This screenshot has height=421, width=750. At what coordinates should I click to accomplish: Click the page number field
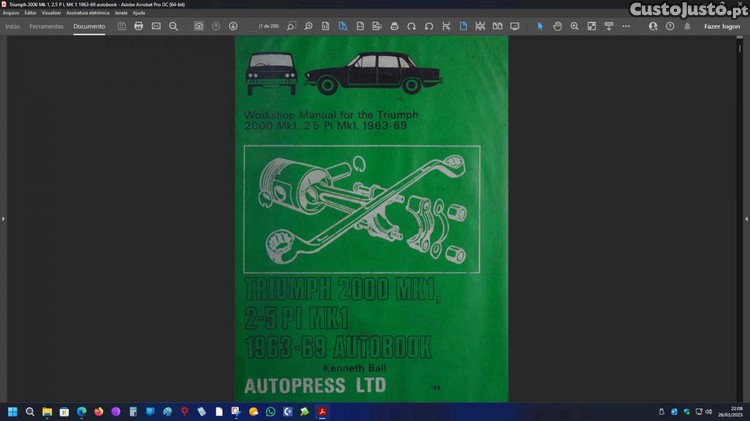(268, 26)
